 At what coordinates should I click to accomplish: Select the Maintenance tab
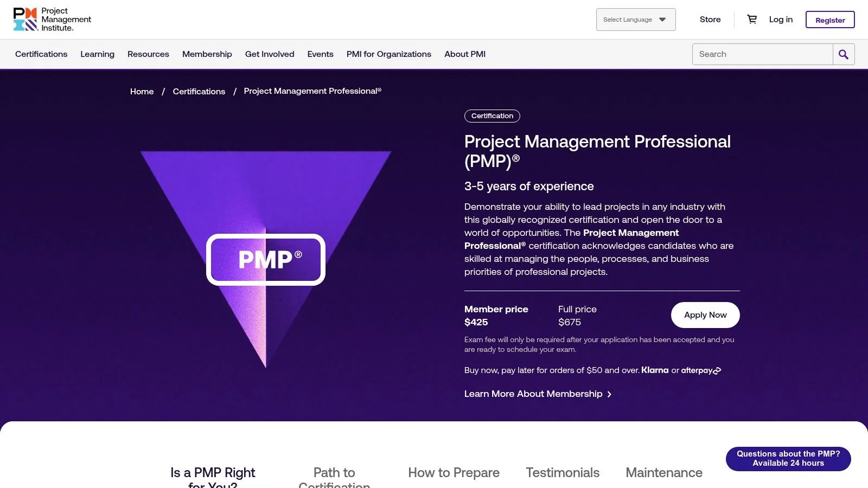pyautogui.click(x=664, y=473)
